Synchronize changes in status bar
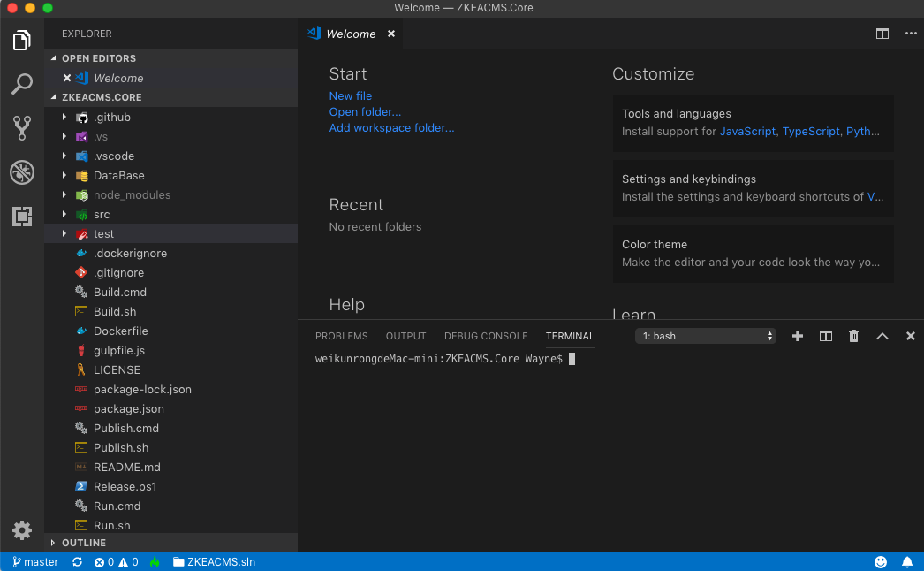The image size is (924, 571). point(77,562)
